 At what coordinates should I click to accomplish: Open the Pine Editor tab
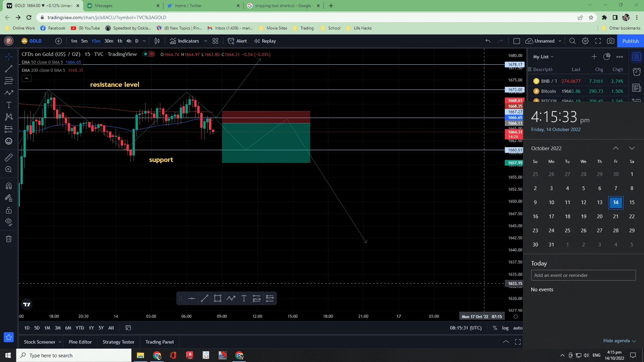click(80, 342)
